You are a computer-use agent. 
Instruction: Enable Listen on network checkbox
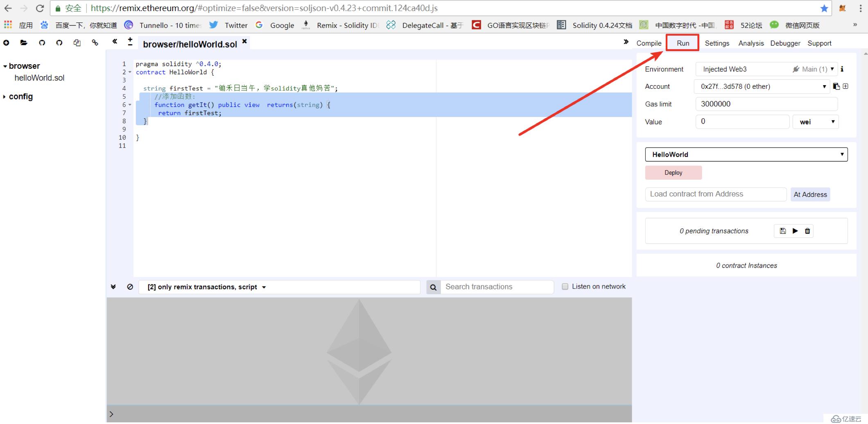tap(565, 286)
